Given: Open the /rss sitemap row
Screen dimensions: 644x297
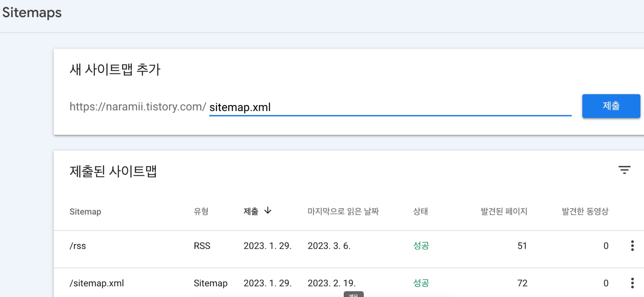Looking at the screenshot, I should click(x=349, y=249).
